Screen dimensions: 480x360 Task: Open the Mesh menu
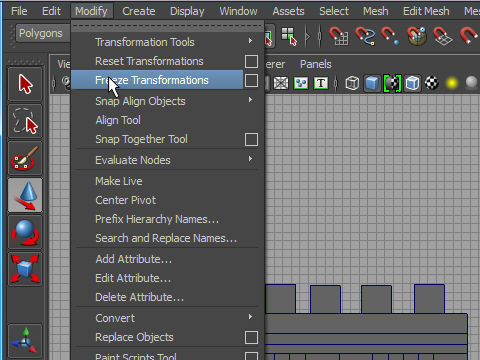click(x=376, y=11)
